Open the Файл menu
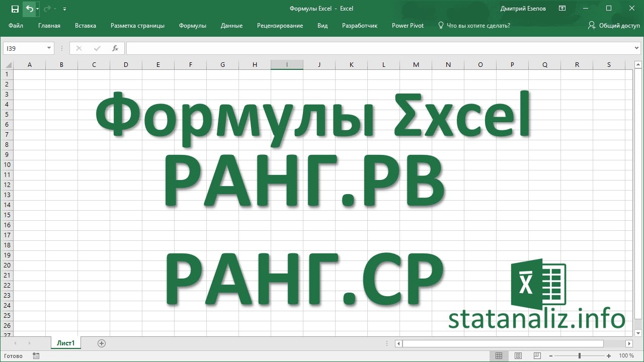 coord(16,25)
